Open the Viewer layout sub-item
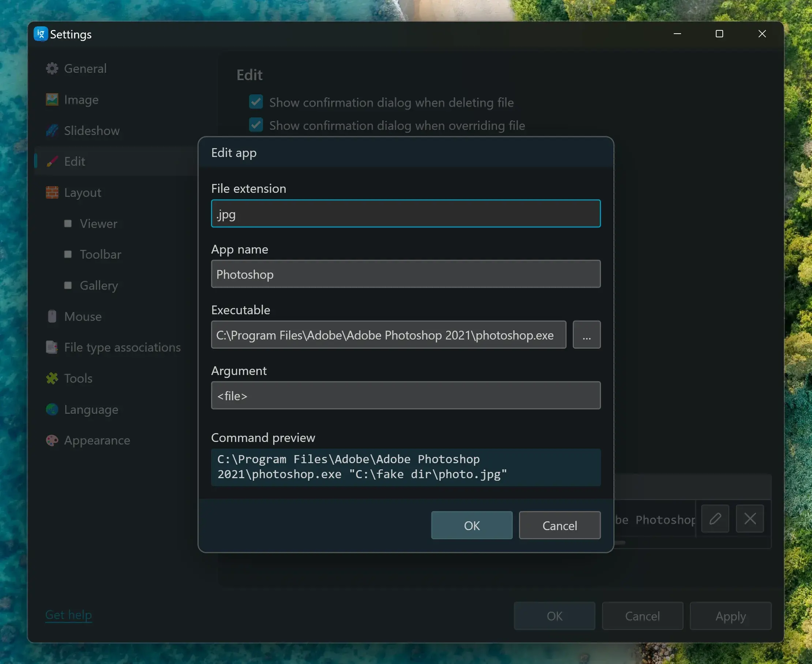Viewport: 812px width, 664px height. 98,224
